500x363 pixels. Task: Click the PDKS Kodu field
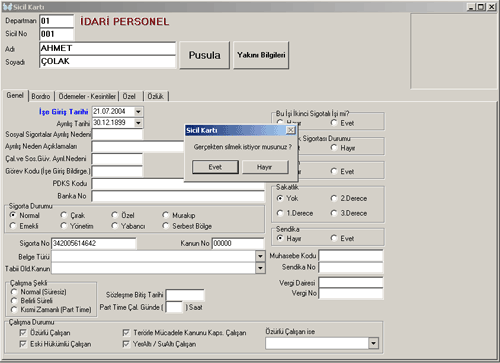(178, 184)
